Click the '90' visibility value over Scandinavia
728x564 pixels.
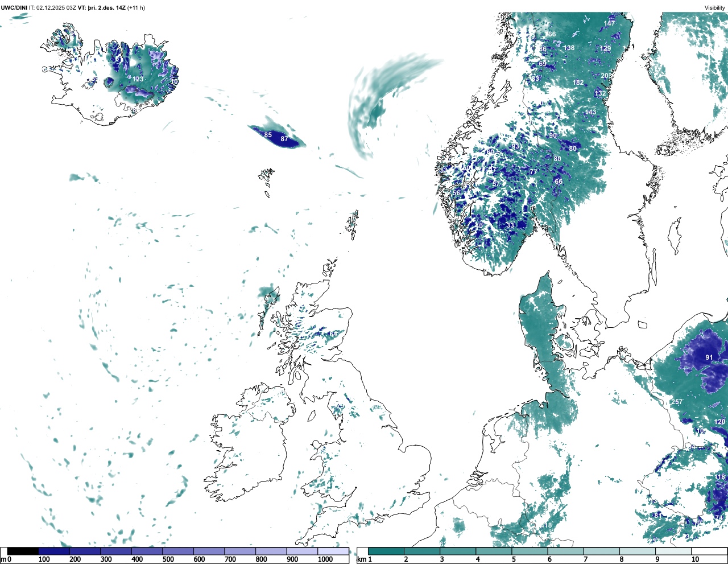553,135
